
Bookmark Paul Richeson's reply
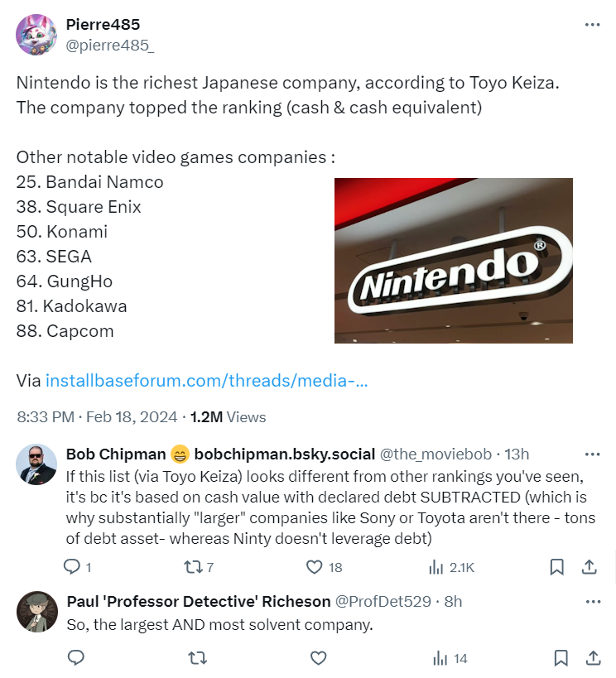561,658
